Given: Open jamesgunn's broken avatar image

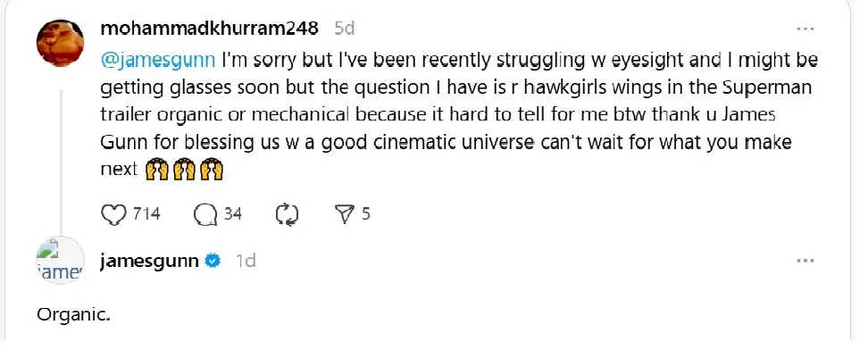Looking at the screenshot, I should pyautogui.click(x=60, y=261).
